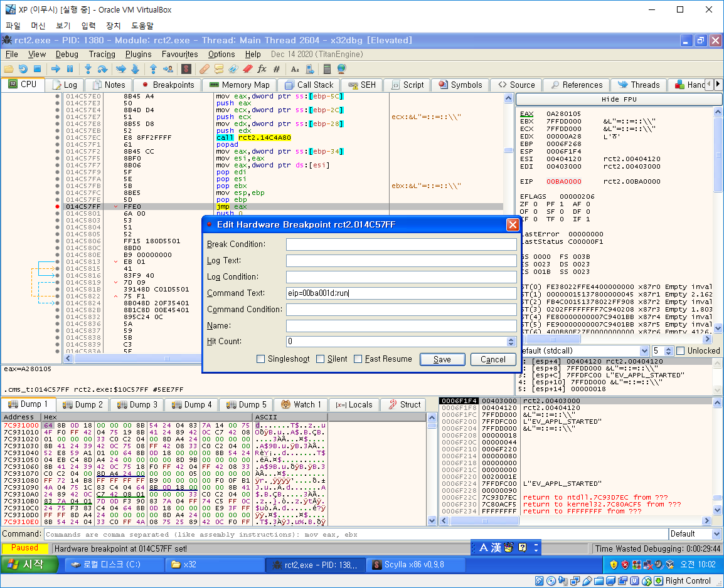This screenshot has width=724, height=588.
Task: Switch to the Breakpoints tab
Action: coord(168,85)
